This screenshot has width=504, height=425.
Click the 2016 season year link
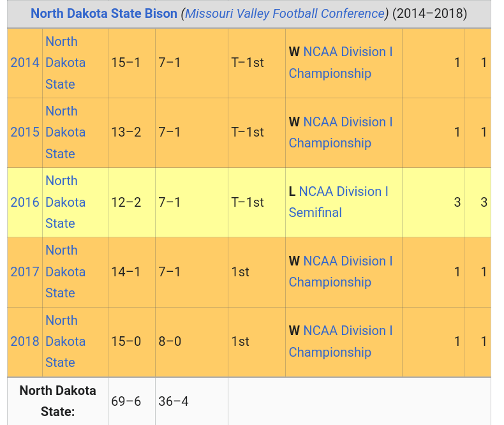[25, 202]
